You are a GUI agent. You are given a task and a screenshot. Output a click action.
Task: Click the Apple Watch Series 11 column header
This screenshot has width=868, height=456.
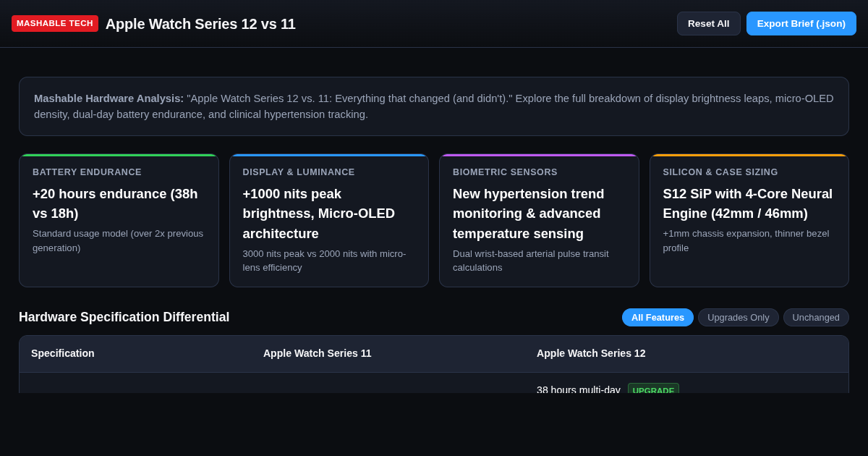pyautogui.click(x=318, y=353)
